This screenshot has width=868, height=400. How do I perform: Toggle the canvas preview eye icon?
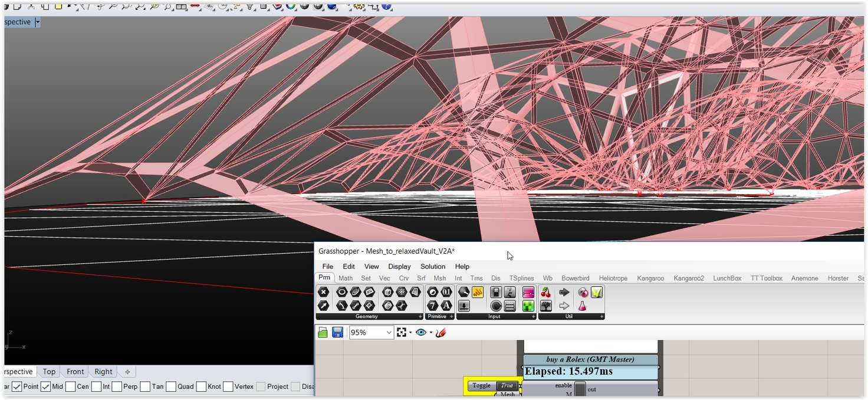(420, 333)
